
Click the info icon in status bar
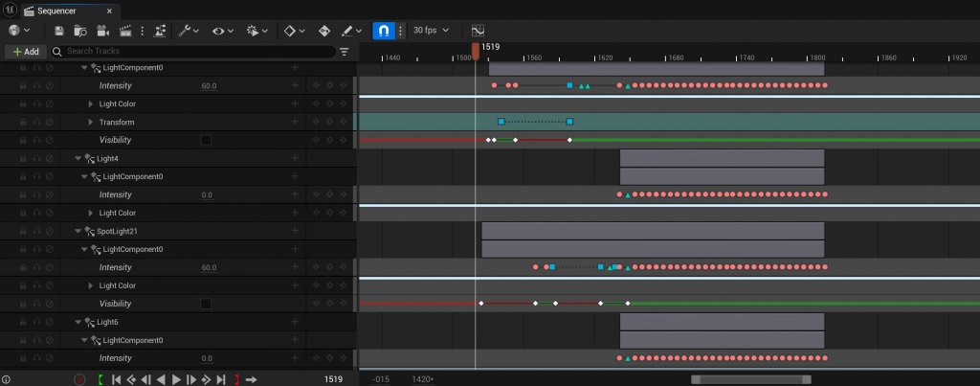[x=6, y=379]
